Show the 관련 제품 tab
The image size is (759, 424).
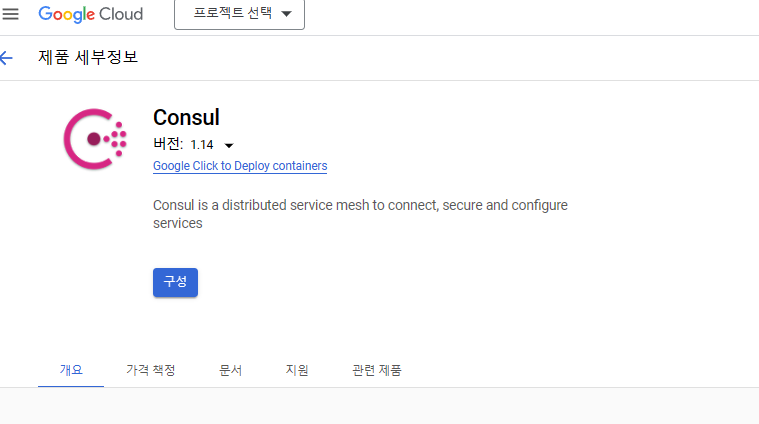pos(377,370)
